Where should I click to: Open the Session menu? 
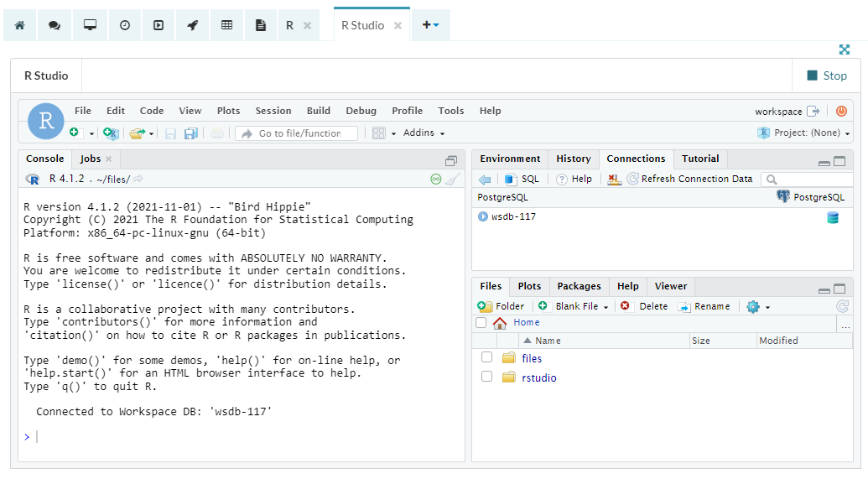pos(273,111)
